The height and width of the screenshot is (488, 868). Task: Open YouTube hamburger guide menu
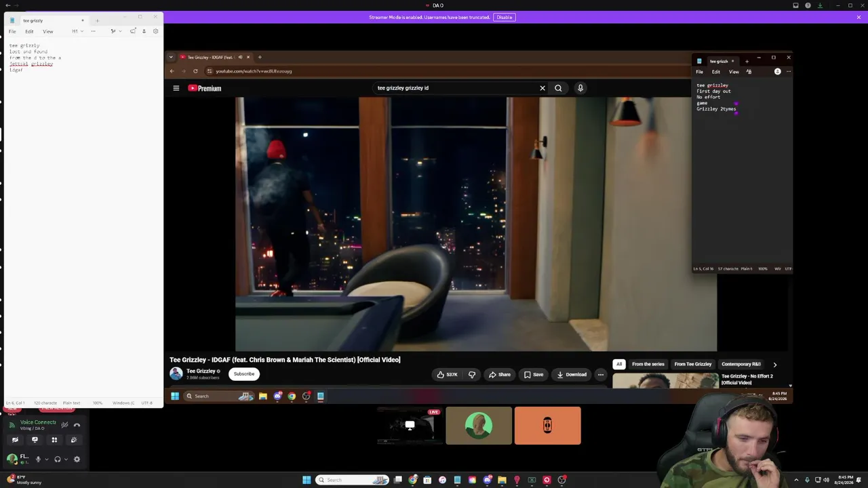[x=176, y=88]
